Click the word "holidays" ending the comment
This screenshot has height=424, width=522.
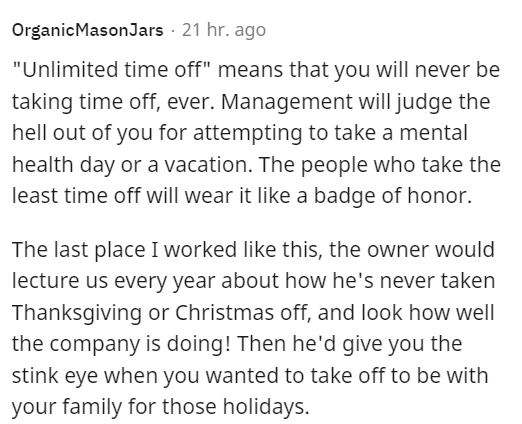coord(265,407)
